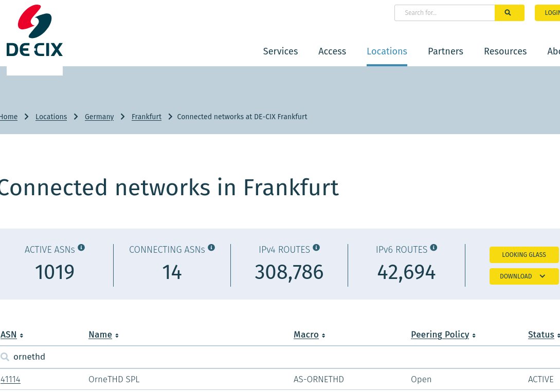Screen dimensions: 560x392
Task: Open the Resources menu
Action: (505, 51)
